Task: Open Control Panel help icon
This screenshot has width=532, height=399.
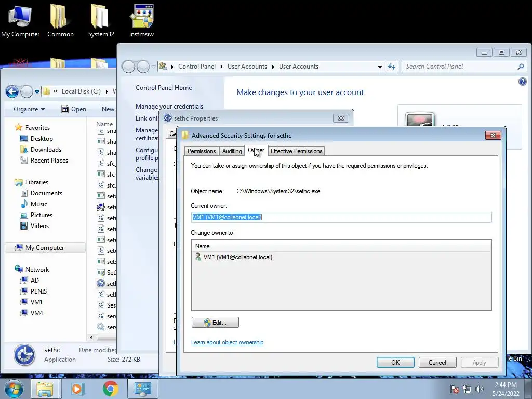Action: 523,82
